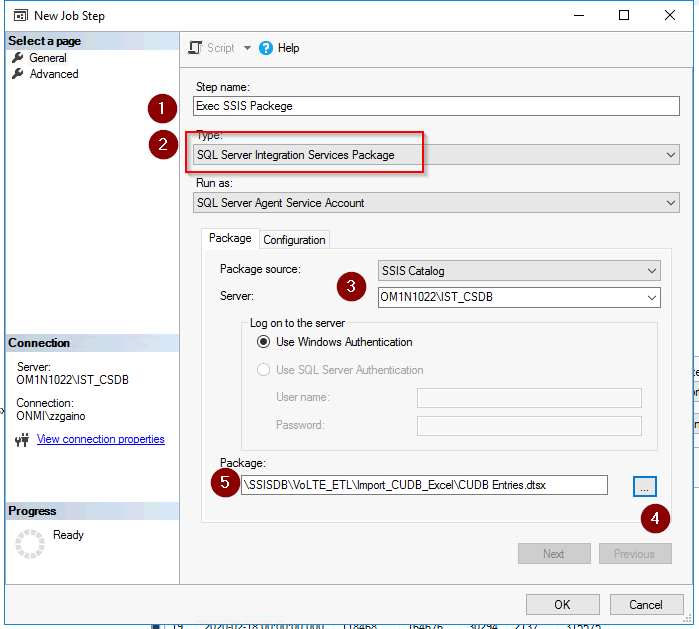Close the New Job Step window

pos(670,16)
